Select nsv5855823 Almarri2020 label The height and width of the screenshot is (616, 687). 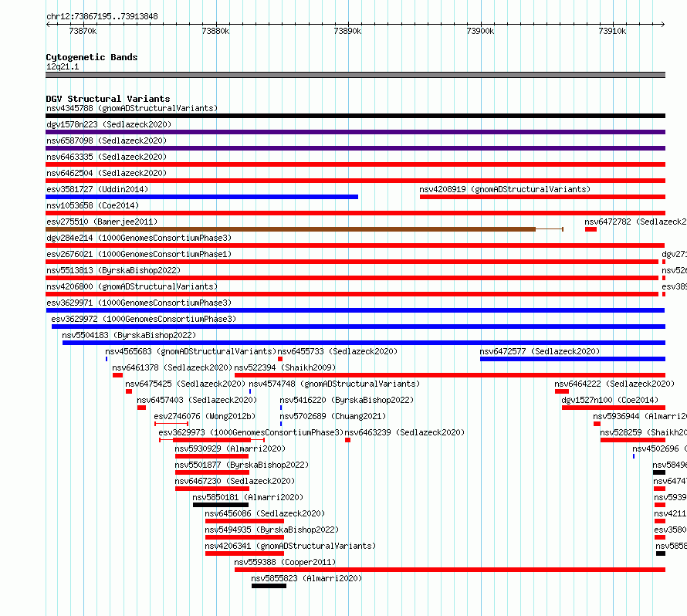306,578
